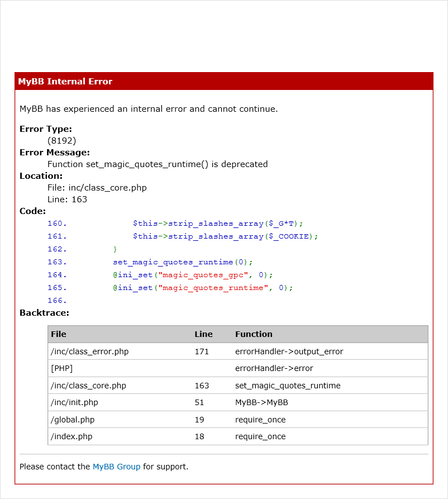448x499 pixels.
Task: Click the deprecated function error message text
Action: [x=158, y=164]
